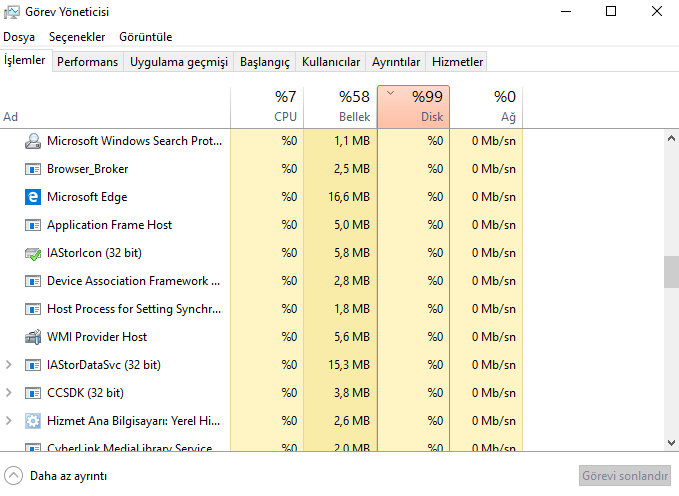Screen dimensions: 679x496
Task: Click the scroll down arrow of process list
Action: point(671,443)
